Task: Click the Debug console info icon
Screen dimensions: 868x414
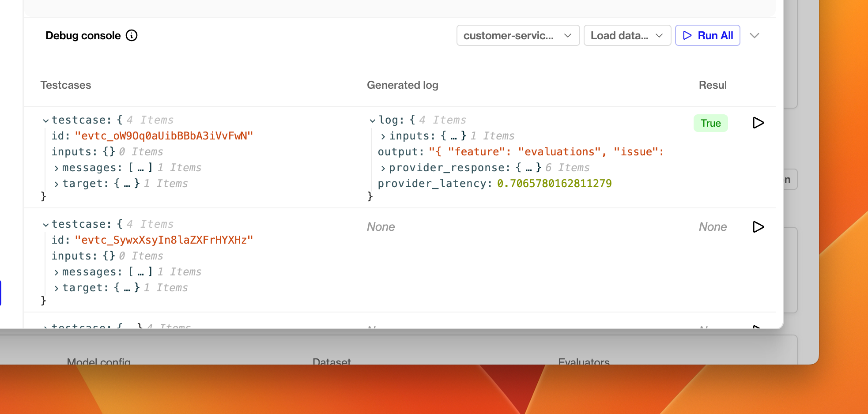Action: [x=132, y=35]
